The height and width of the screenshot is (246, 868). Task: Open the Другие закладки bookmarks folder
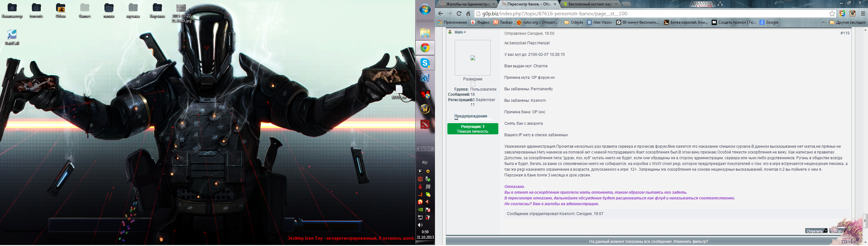pyautogui.click(x=847, y=22)
